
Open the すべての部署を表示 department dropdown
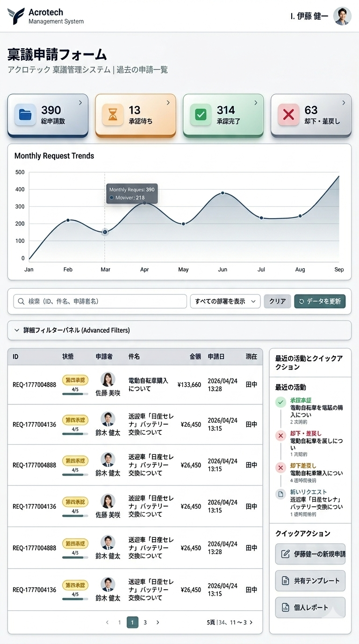(225, 301)
